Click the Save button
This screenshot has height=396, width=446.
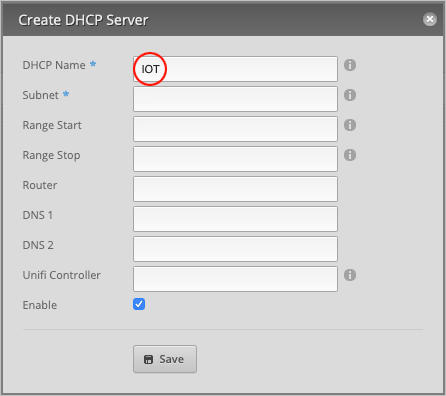[x=165, y=359]
